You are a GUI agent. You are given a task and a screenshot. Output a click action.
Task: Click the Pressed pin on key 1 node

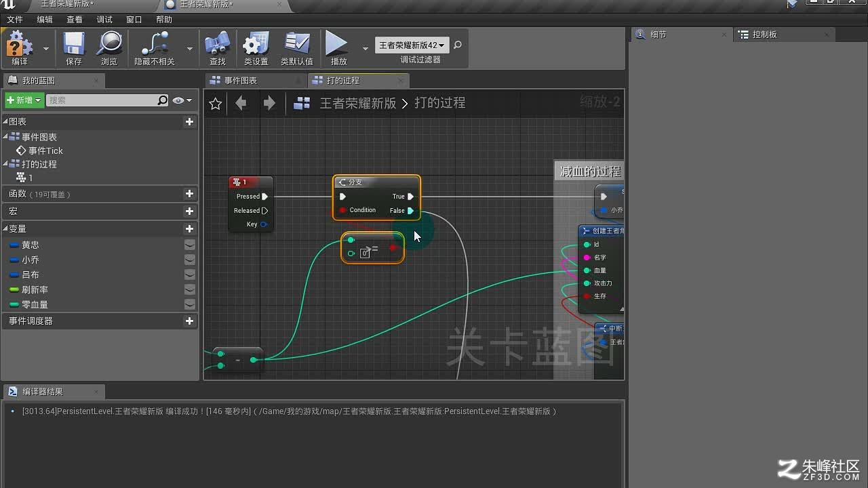264,197
